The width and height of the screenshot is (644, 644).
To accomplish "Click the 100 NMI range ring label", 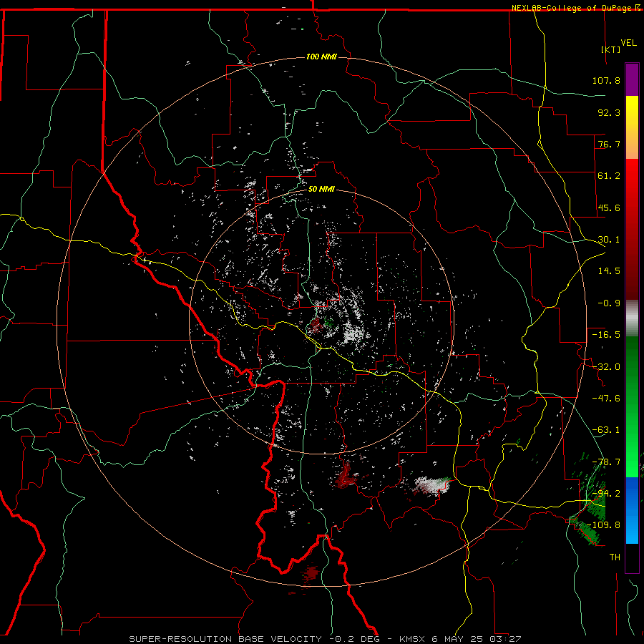I will point(321,57).
